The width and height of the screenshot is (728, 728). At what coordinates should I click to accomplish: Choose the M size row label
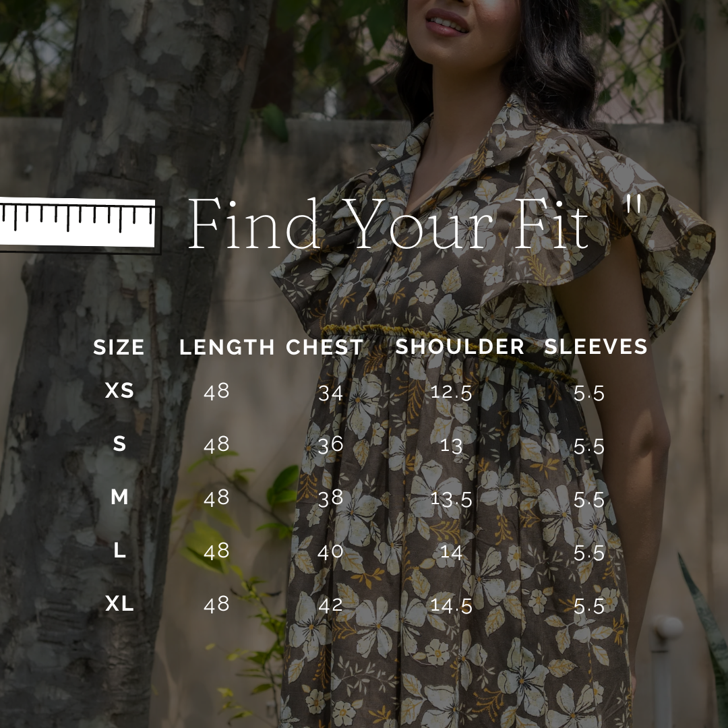[120, 497]
